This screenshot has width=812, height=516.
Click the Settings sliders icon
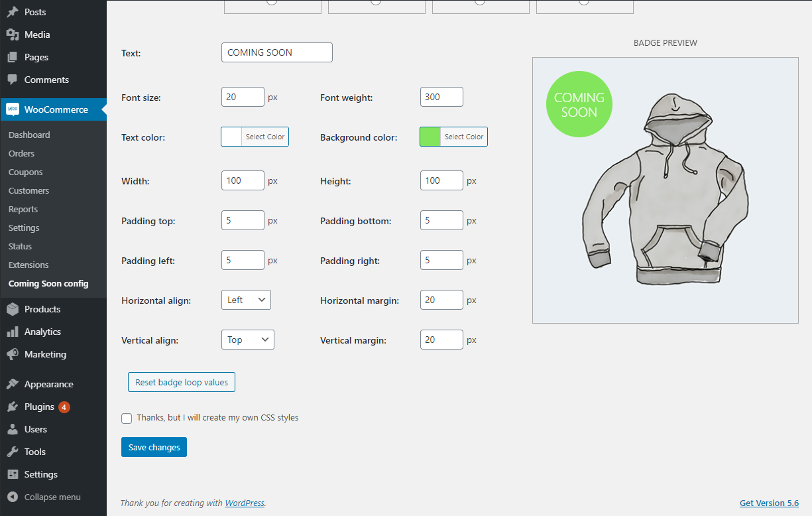coord(13,474)
